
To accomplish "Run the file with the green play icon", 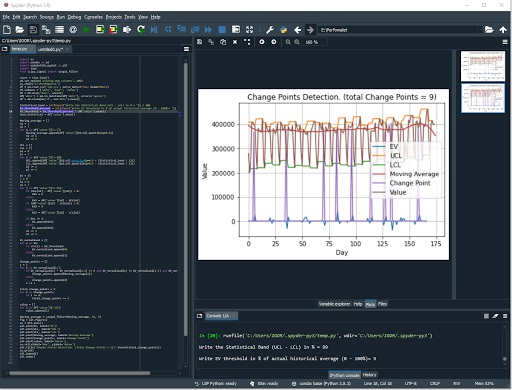I will click(x=87, y=30).
